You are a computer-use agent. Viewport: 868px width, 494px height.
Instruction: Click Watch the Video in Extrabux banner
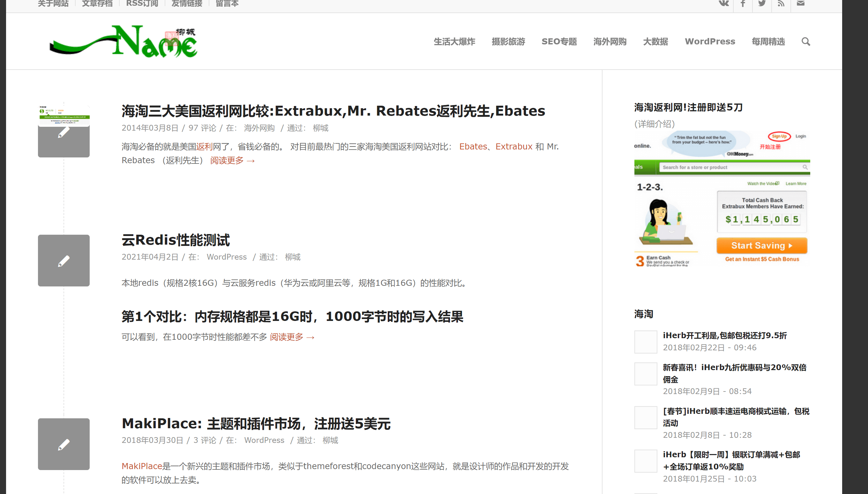point(763,184)
